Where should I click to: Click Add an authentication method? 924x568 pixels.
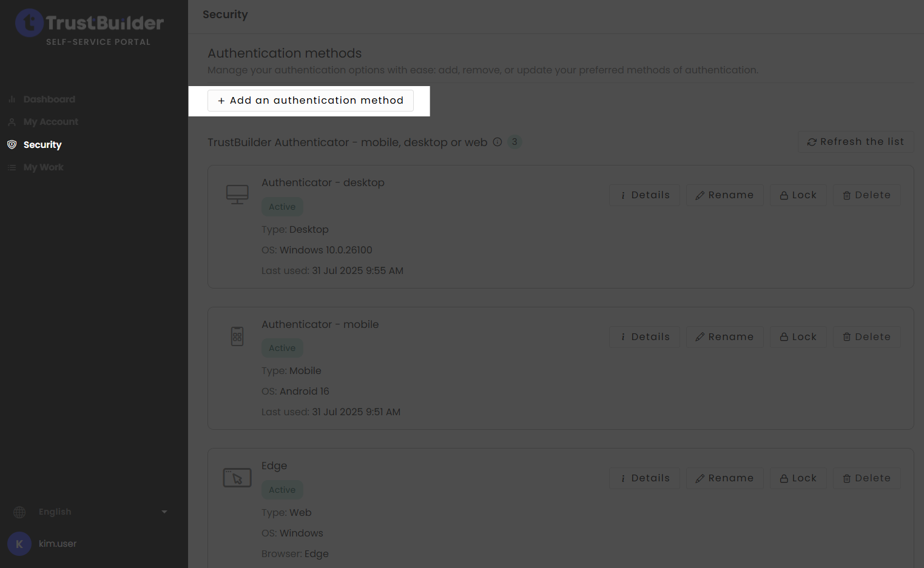click(x=310, y=100)
